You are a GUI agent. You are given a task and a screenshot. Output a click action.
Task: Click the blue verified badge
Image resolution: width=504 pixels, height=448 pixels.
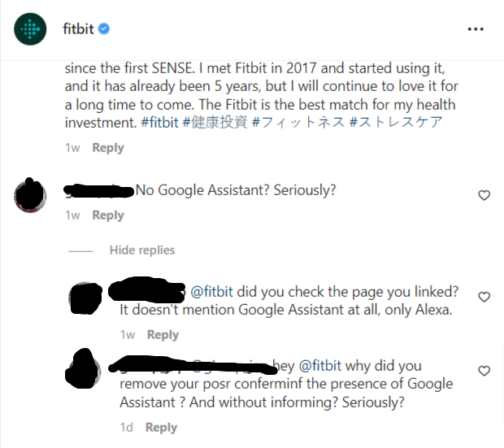(x=104, y=29)
